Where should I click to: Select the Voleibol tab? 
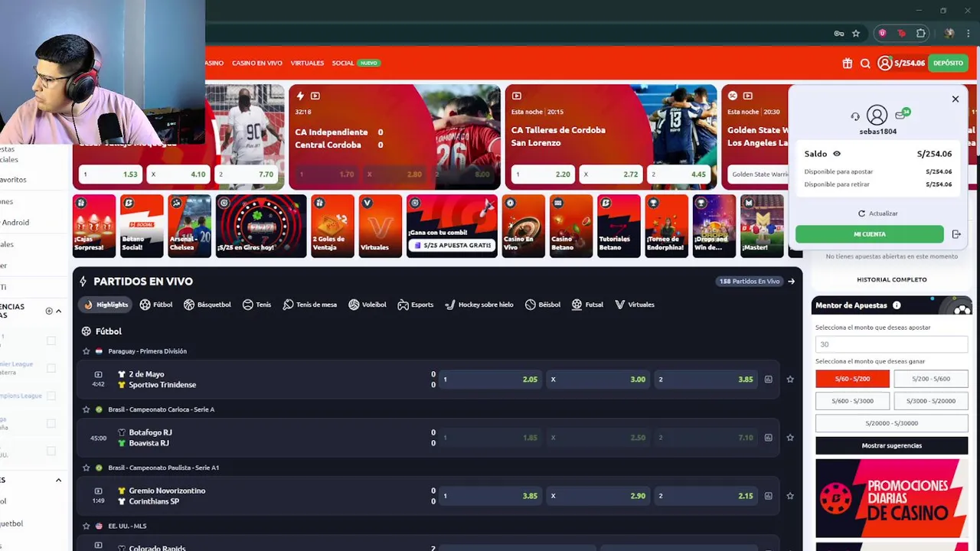click(367, 305)
